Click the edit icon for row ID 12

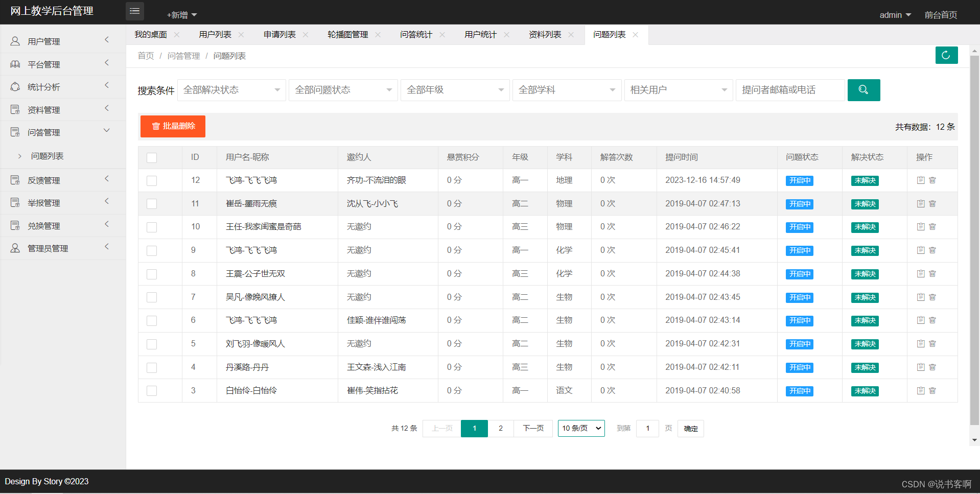point(921,180)
